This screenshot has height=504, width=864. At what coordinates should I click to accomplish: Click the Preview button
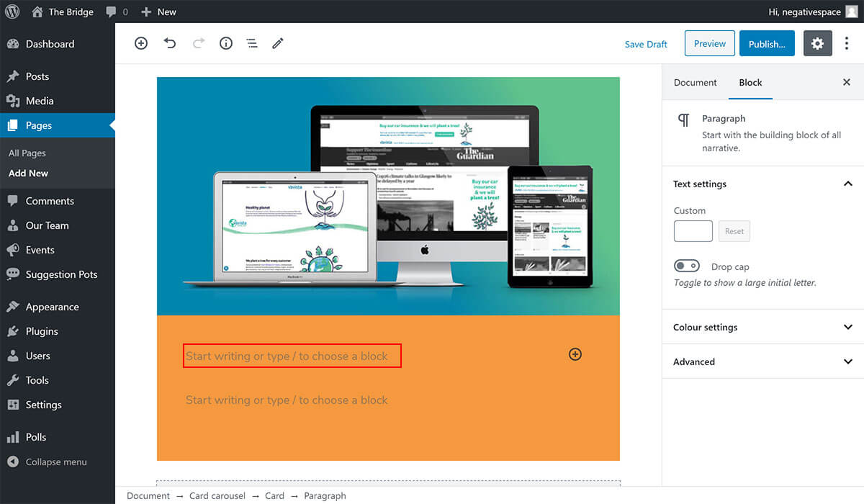click(709, 44)
